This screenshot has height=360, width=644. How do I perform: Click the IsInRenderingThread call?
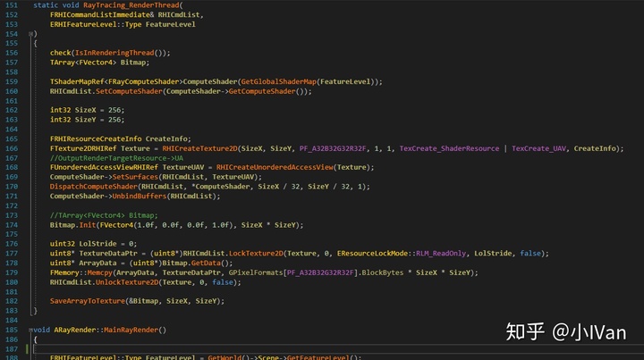(x=114, y=53)
